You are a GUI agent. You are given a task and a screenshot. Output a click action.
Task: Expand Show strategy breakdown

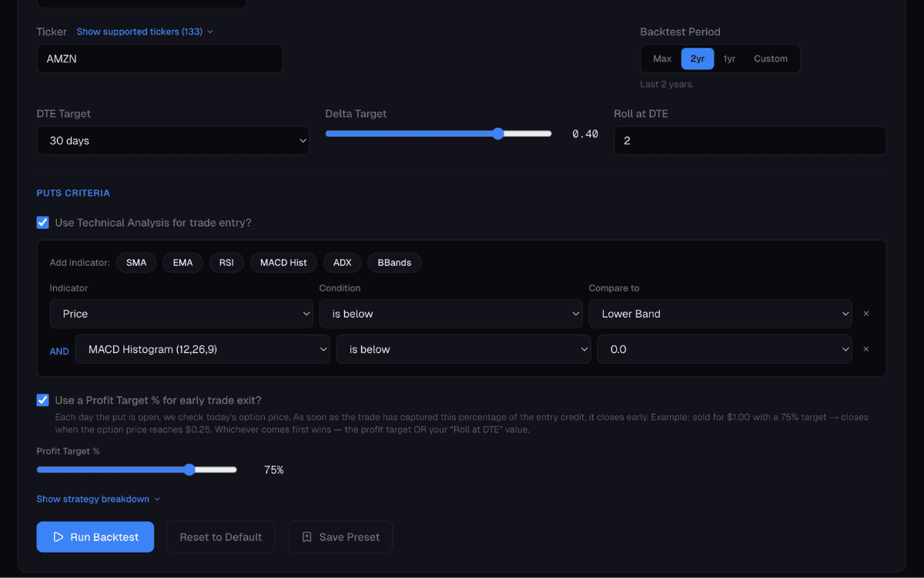point(99,499)
